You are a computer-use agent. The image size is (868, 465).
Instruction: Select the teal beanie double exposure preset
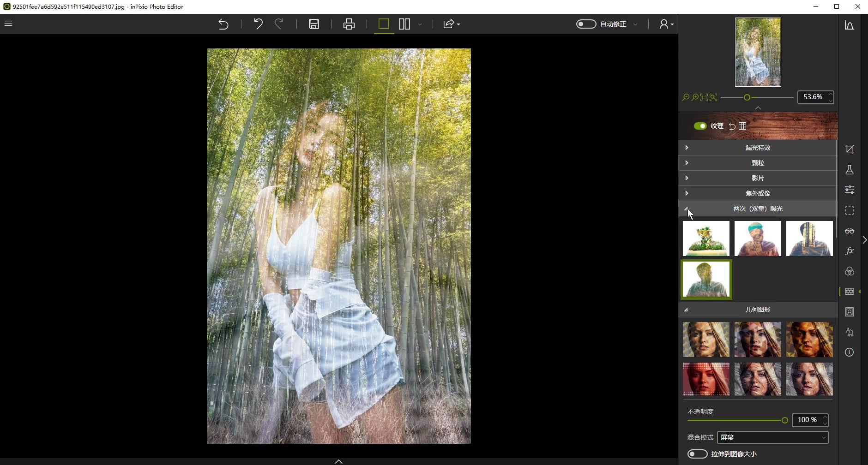point(758,238)
